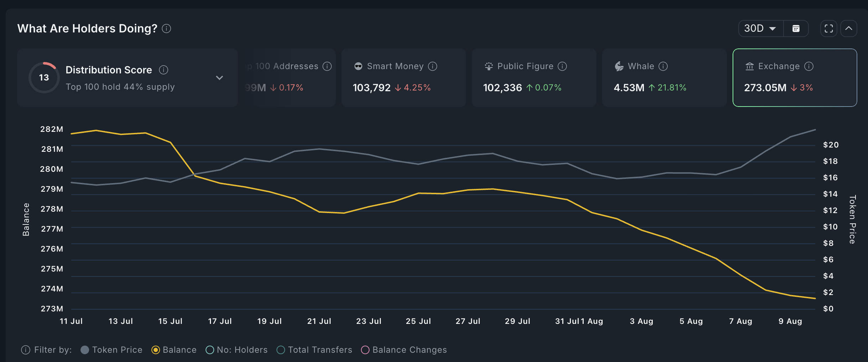Click the info icon beside 'What Are Holders Doing?'
The width and height of the screenshot is (868, 362).
[x=166, y=29]
